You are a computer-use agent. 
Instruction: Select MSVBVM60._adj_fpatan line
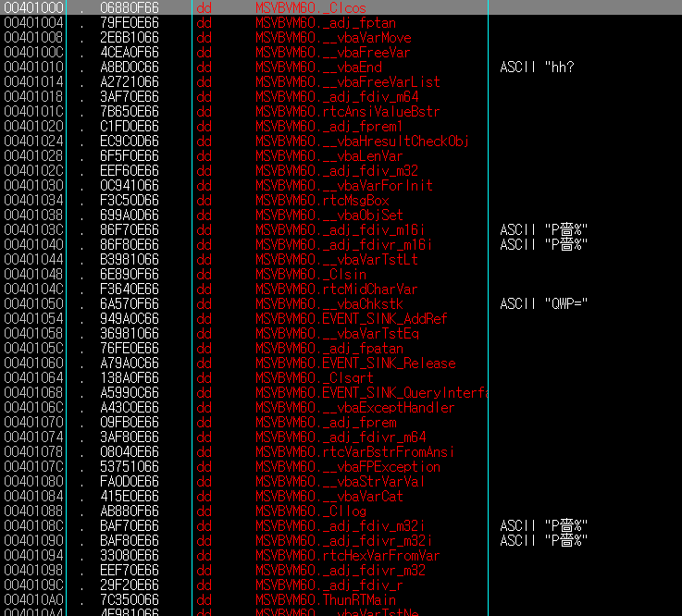pos(329,348)
